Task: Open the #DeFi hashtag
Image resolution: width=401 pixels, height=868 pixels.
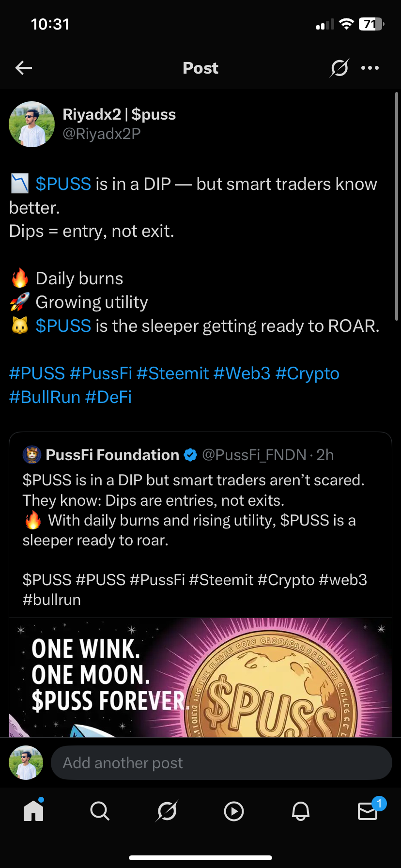Action: [108, 397]
